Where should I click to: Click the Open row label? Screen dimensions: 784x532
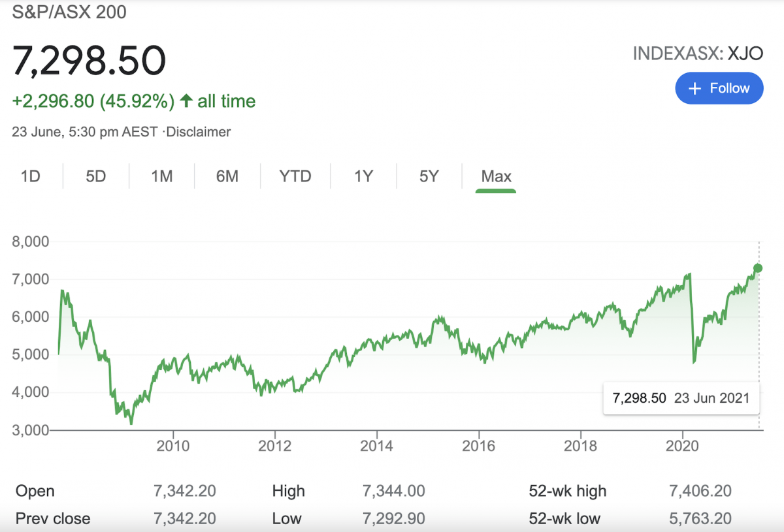point(35,492)
